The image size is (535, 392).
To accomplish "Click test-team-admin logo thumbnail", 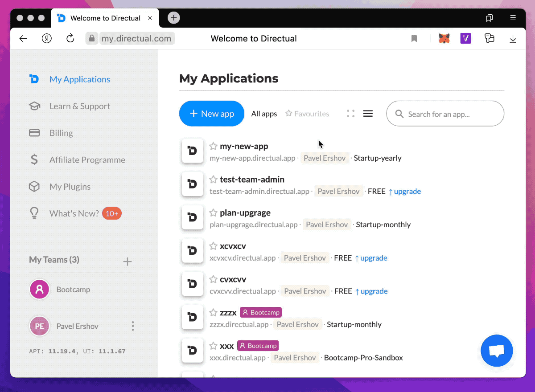I will pos(193,184).
